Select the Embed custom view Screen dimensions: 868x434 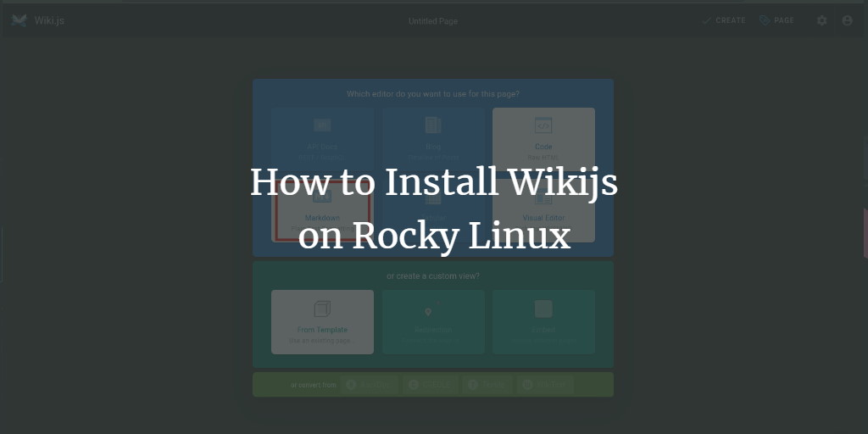click(x=543, y=322)
